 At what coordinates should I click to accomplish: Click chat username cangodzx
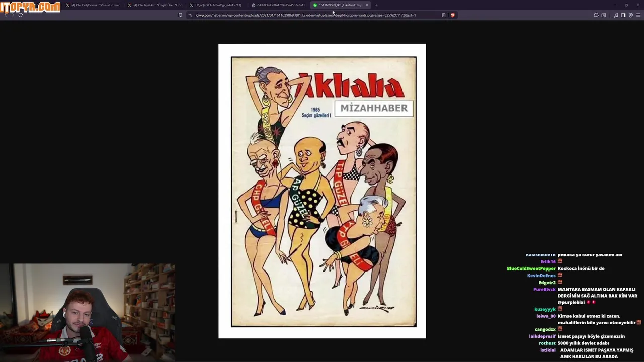point(545,330)
